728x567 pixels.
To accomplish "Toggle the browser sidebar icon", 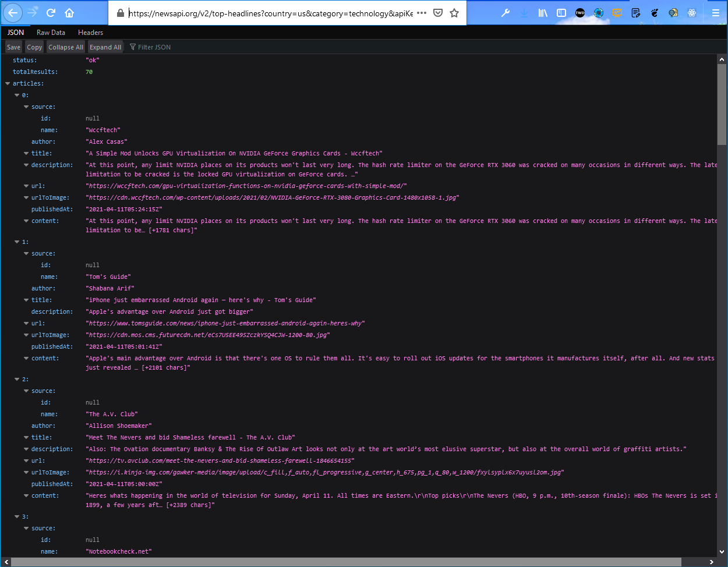I will pyautogui.click(x=561, y=13).
